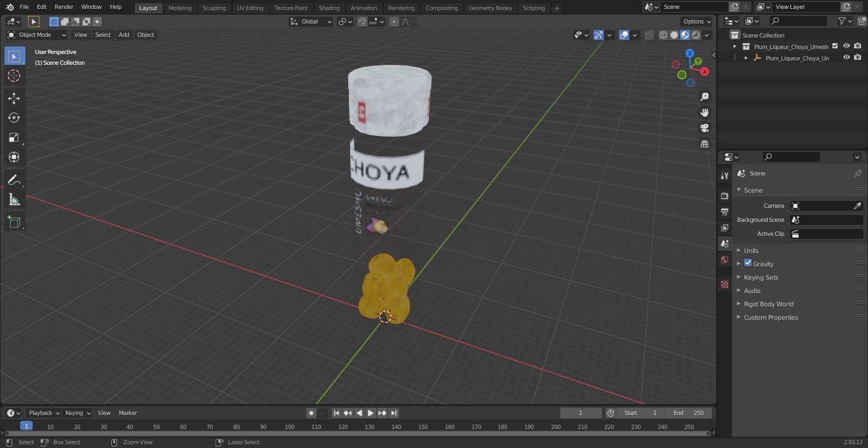Viewport: 868px width, 448px height.
Task: Open the timeline Marker menu
Action: 128,413
